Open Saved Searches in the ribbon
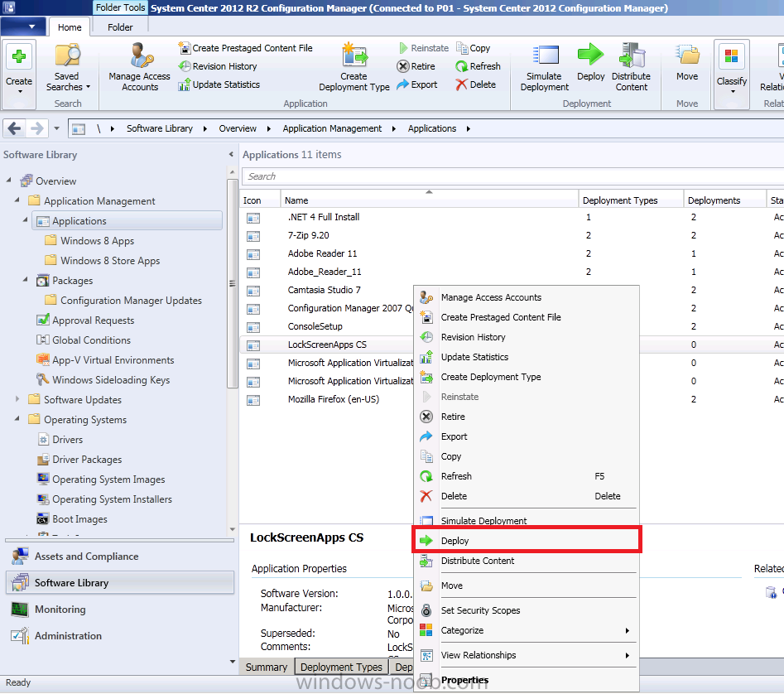Screen dimensions: 784x694 (68, 68)
